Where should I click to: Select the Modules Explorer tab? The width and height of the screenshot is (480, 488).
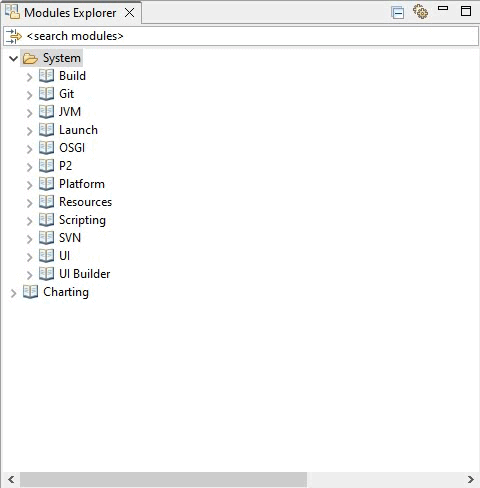click(70, 13)
